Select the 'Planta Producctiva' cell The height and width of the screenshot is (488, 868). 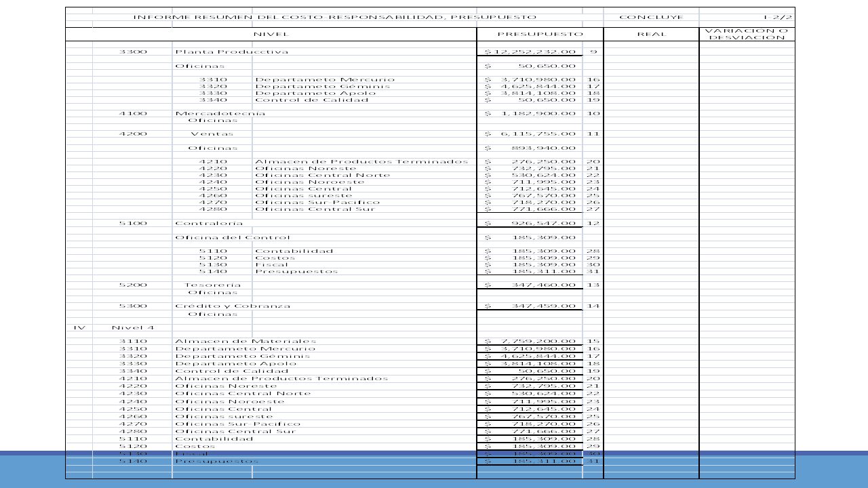231,52
